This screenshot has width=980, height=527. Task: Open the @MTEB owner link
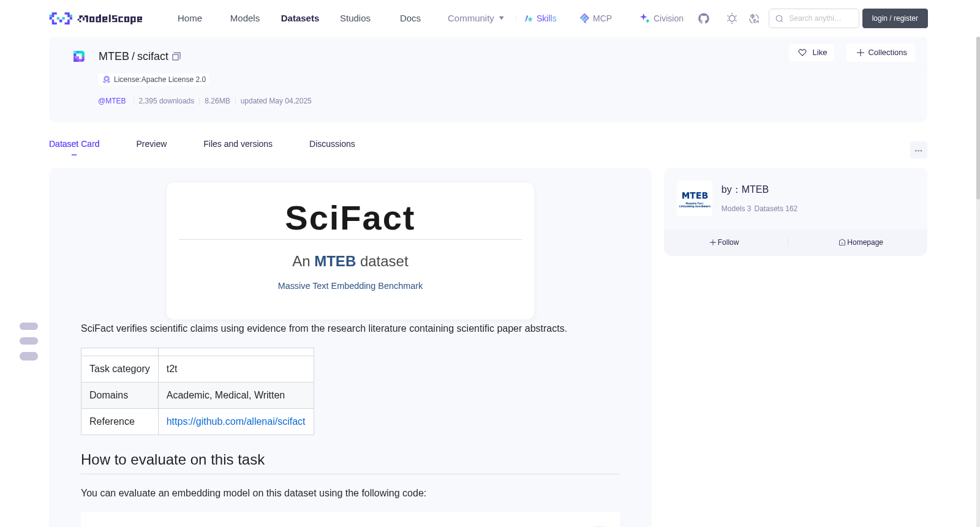tap(112, 101)
